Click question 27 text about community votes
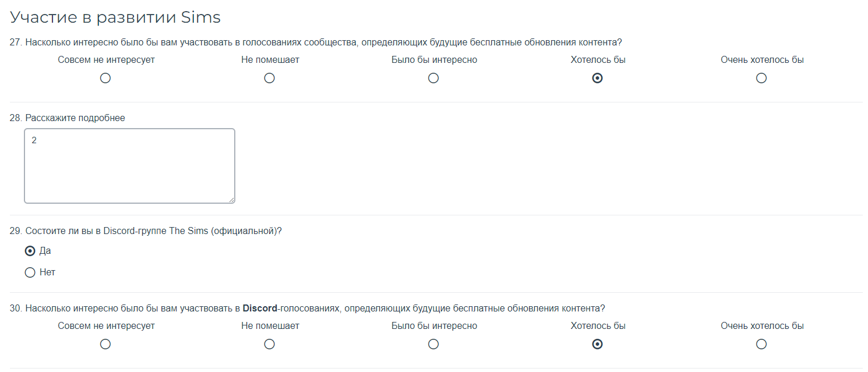Screen dimensions: 868x372 pos(316,42)
